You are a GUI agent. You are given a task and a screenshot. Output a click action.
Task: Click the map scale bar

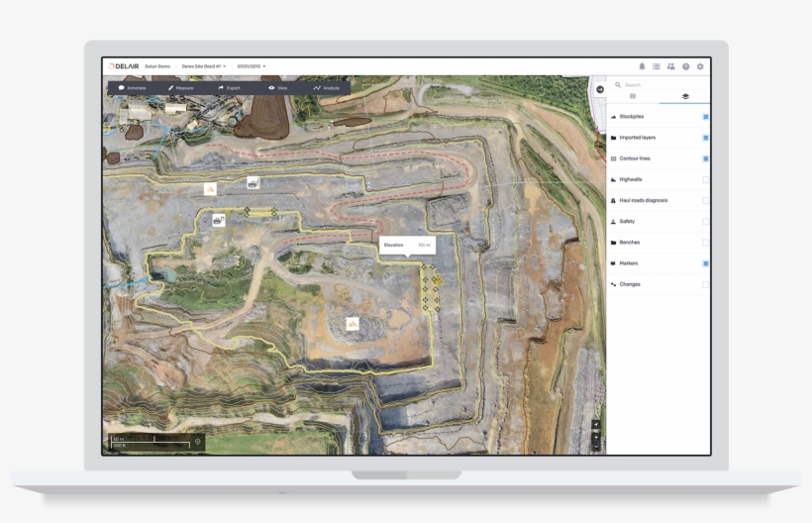pyautogui.click(x=152, y=442)
